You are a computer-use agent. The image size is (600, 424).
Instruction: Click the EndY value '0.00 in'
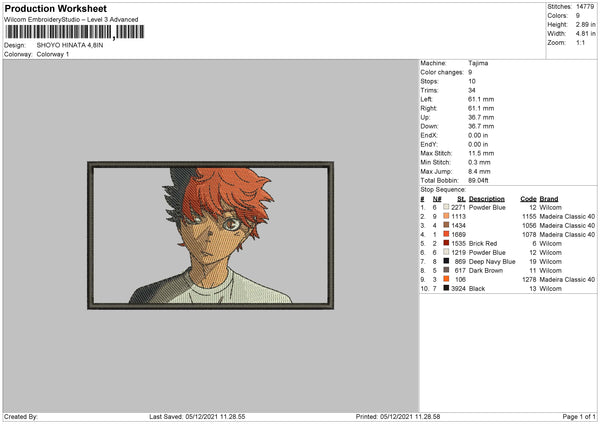pos(478,144)
